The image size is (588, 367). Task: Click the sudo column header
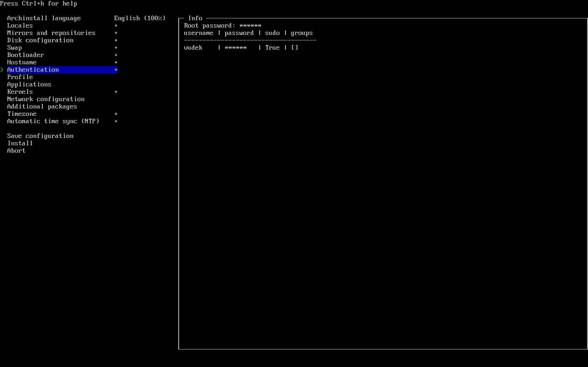click(273, 33)
